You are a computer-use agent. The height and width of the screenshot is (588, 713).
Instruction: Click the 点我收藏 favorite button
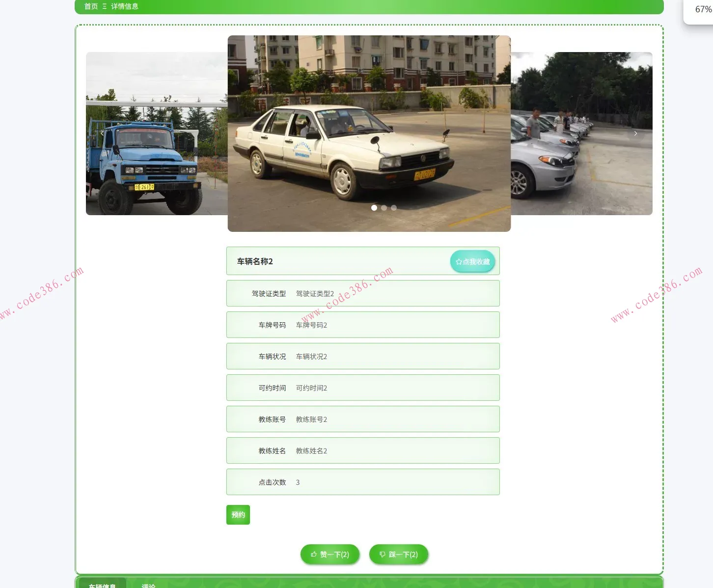472,262
